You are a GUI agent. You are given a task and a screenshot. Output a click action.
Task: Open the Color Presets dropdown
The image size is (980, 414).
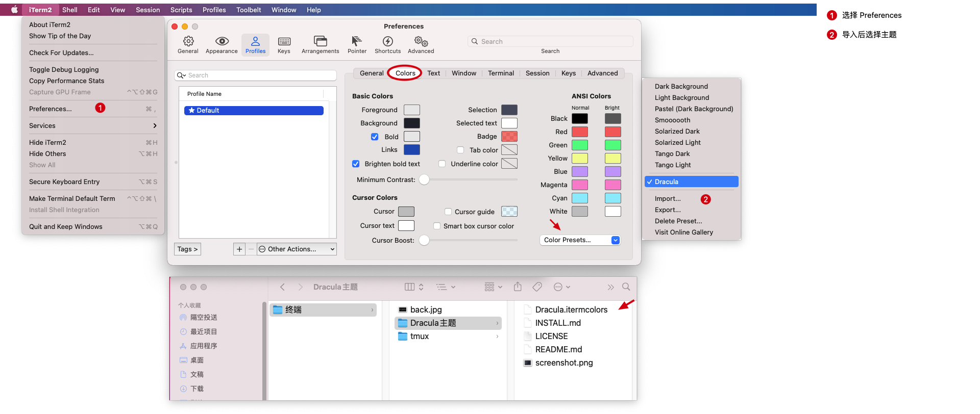[580, 240]
